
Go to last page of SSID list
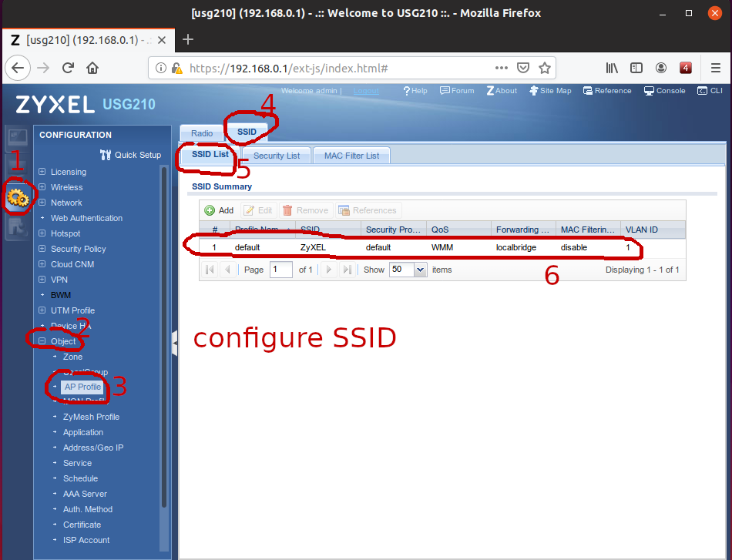click(347, 270)
